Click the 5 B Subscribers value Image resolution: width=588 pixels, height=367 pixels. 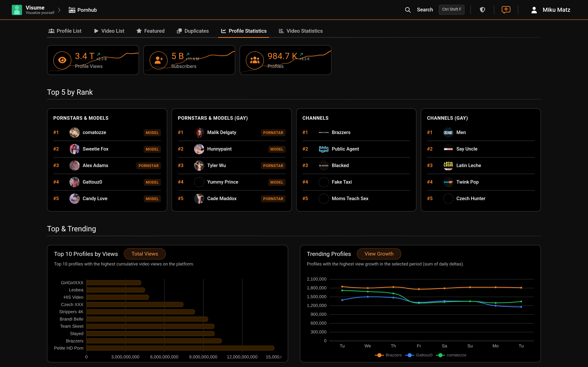coord(178,56)
